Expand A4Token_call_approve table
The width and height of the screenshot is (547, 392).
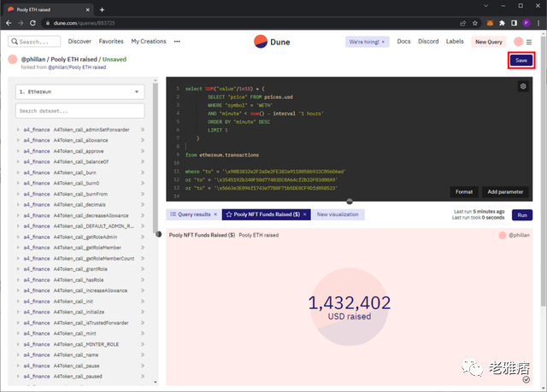pyautogui.click(x=18, y=151)
